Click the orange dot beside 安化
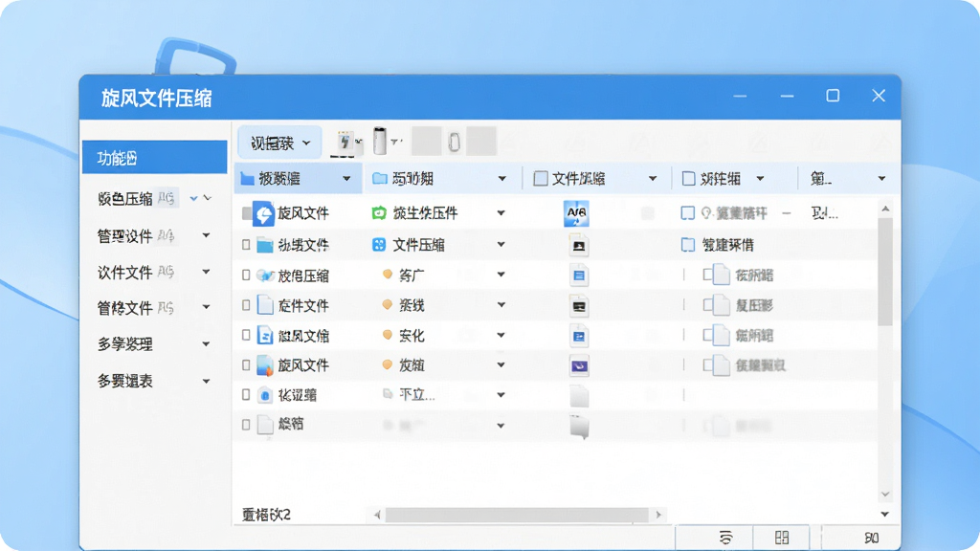The width and height of the screenshot is (980, 551). coord(388,335)
